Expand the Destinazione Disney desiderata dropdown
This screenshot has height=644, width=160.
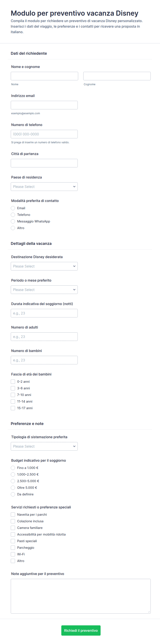44,266
